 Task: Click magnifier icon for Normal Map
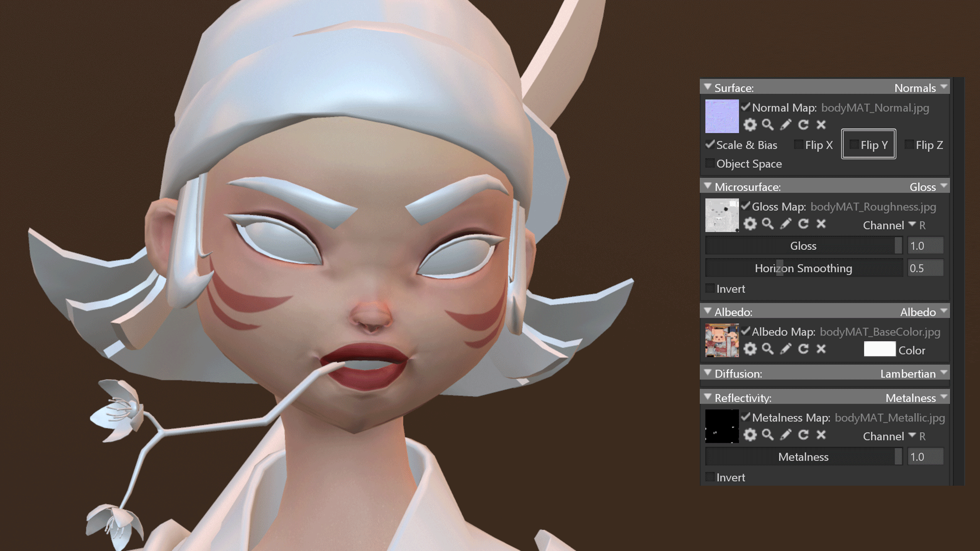(x=768, y=124)
